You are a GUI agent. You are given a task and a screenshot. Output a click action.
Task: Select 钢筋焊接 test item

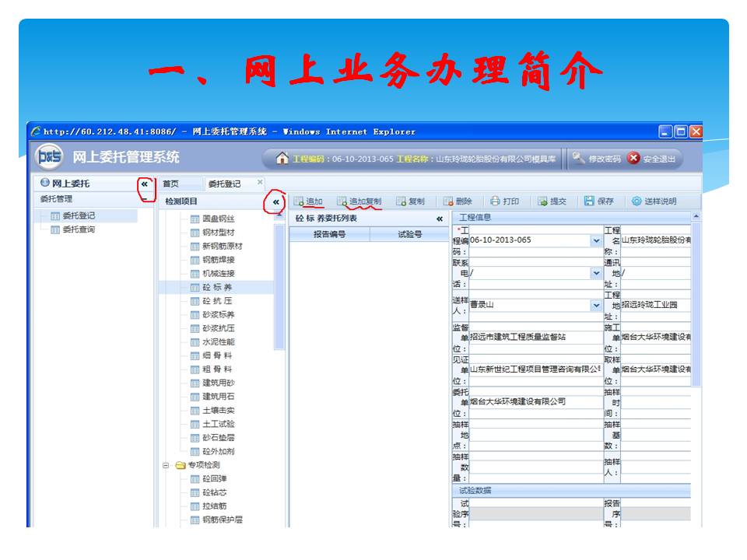click(213, 260)
